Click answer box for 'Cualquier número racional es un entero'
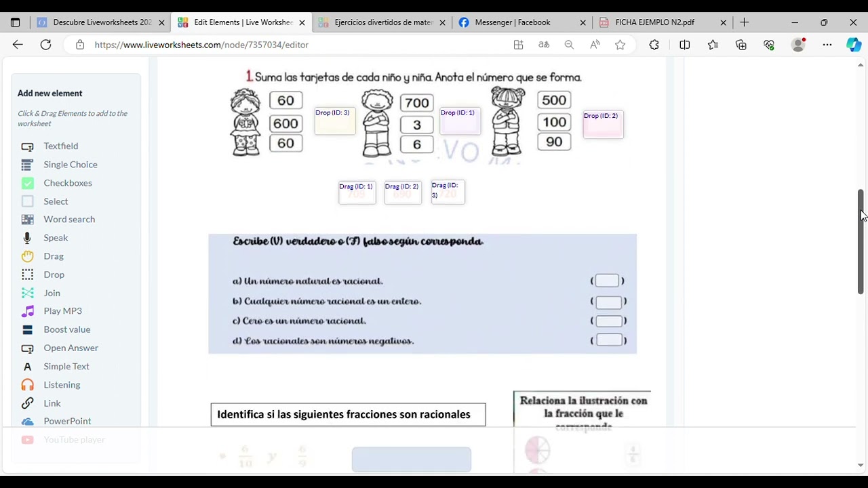Image resolution: width=868 pixels, height=488 pixels. pyautogui.click(x=608, y=302)
